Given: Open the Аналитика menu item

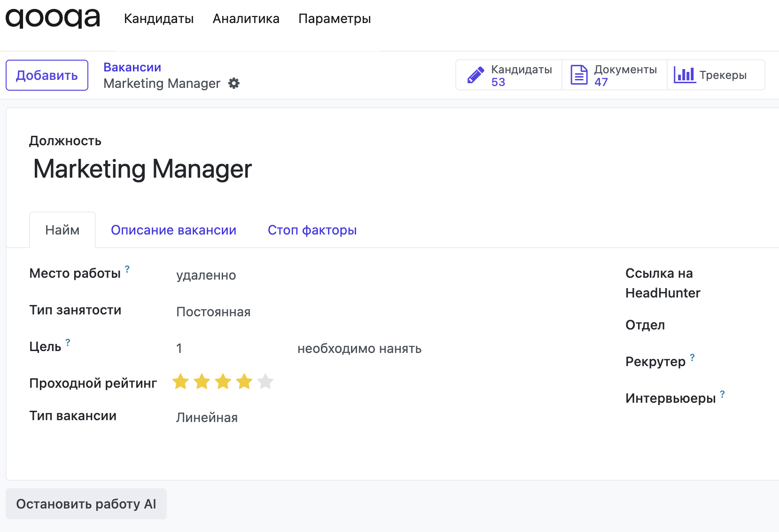Looking at the screenshot, I should pyautogui.click(x=246, y=19).
